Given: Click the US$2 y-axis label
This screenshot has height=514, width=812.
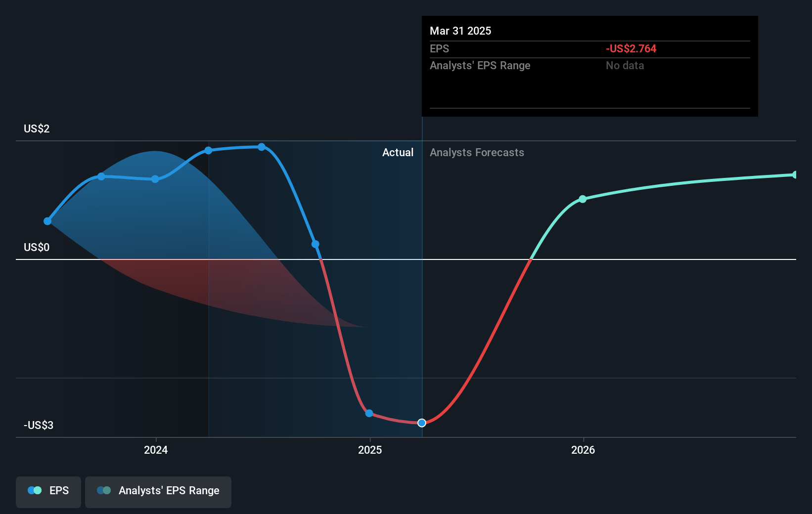Looking at the screenshot, I should [x=37, y=128].
